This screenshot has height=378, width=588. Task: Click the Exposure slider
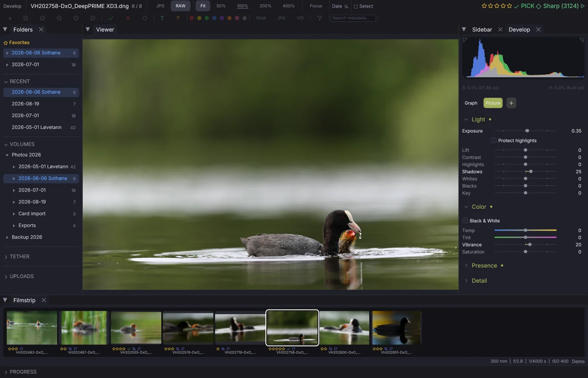525,131
